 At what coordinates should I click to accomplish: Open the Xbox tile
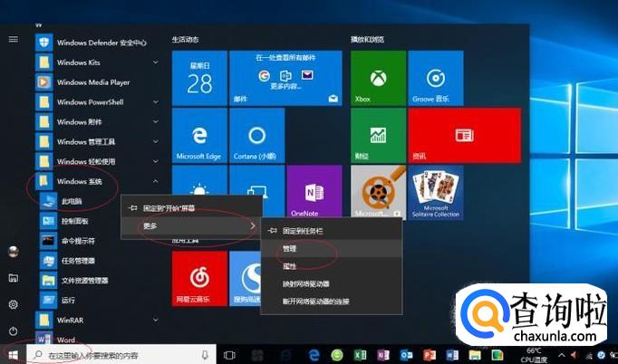tap(378, 78)
